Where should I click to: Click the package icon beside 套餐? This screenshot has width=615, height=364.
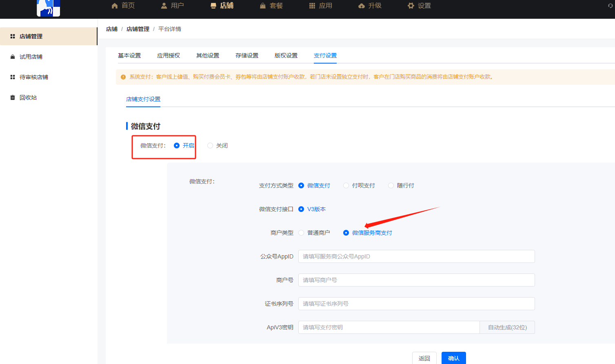(x=263, y=6)
